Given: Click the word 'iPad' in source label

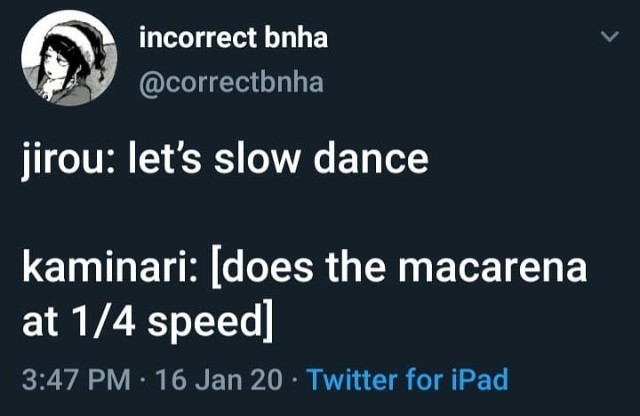Looking at the screenshot, I should point(479,380).
